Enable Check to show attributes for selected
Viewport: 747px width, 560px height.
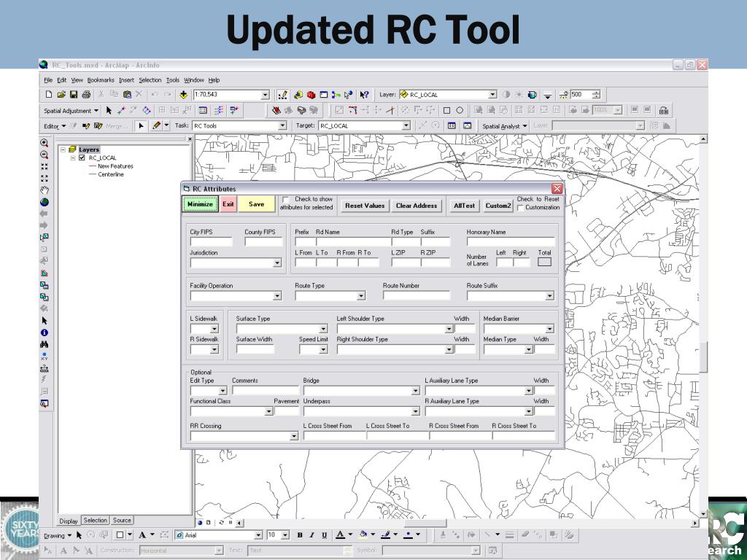click(x=286, y=200)
